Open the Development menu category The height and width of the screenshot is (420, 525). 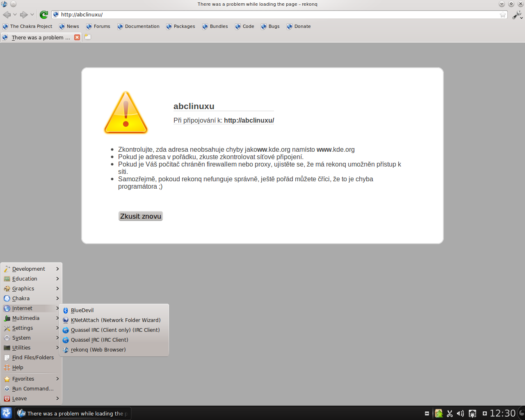pos(31,269)
